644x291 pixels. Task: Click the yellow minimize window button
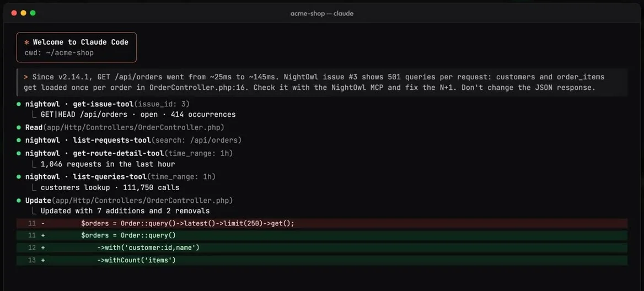[x=23, y=13]
